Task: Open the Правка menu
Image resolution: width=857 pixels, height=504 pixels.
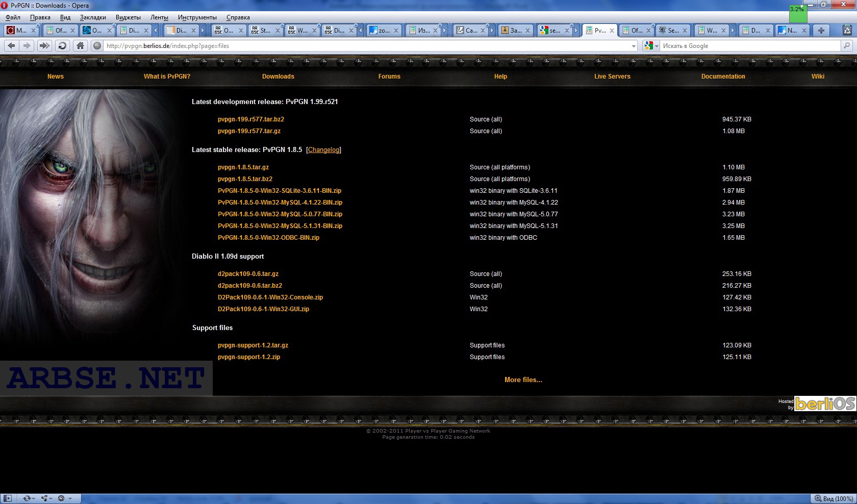Action: click(x=40, y=17)
